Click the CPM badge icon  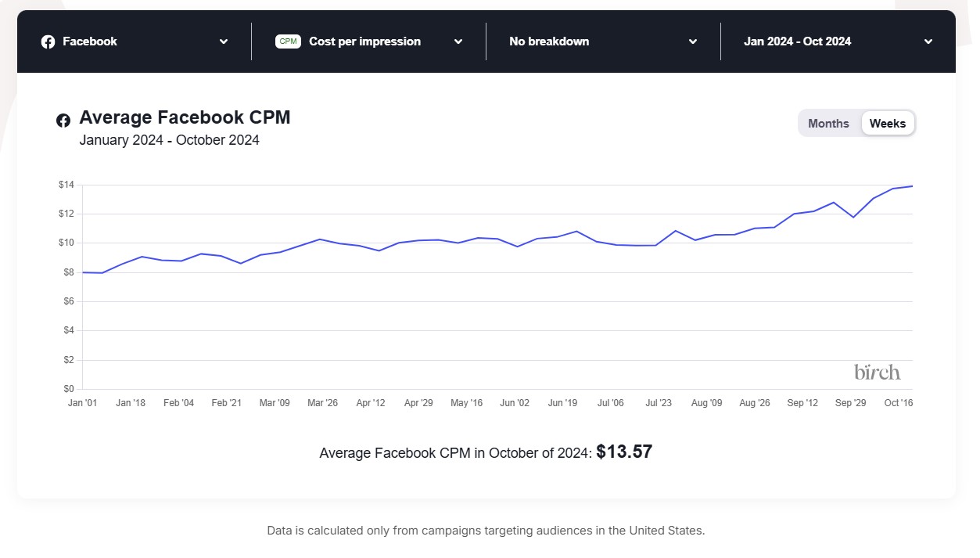point(289,41)
